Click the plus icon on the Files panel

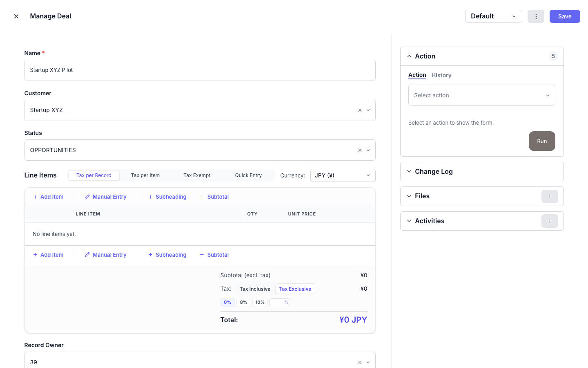coord(550,196)
